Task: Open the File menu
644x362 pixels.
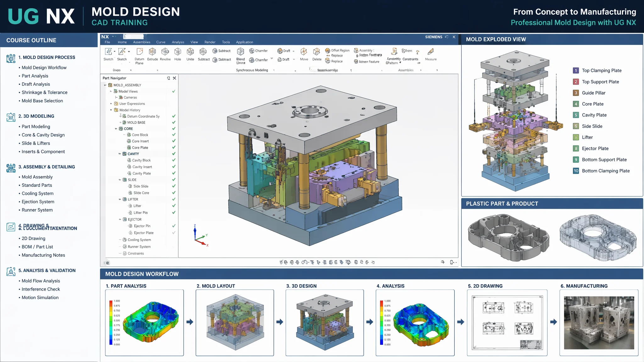Action: tap(108, 42)
